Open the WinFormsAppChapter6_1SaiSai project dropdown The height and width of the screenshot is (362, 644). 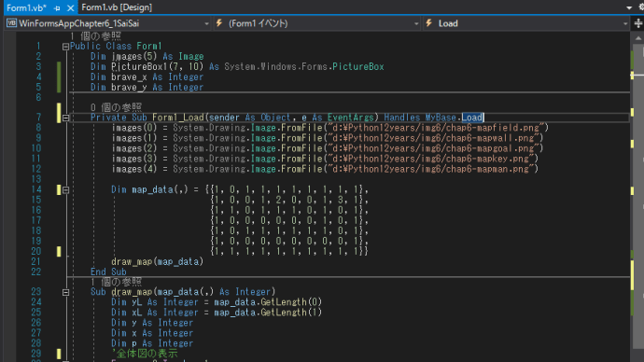(108, 23)
